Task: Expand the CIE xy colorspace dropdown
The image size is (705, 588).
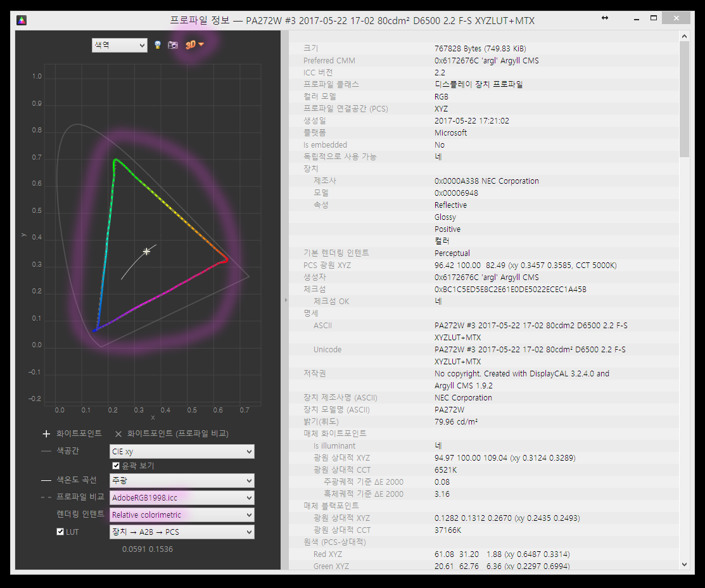Action: [x=182, y=451]
